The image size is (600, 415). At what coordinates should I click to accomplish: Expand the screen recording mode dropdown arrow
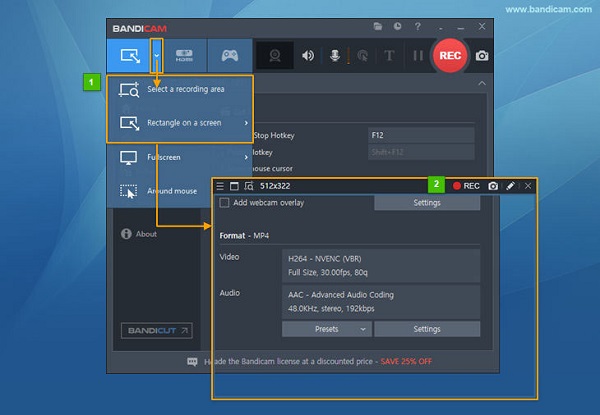(157, 56)
